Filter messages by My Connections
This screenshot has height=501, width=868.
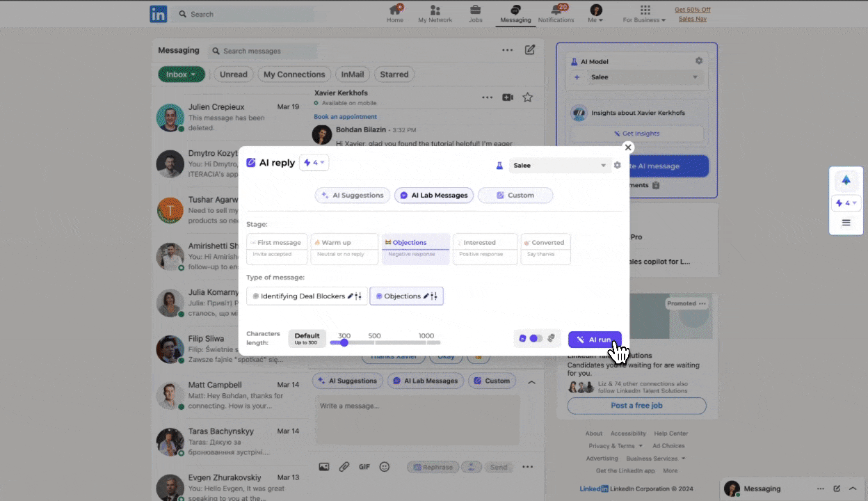pos(294,74)
